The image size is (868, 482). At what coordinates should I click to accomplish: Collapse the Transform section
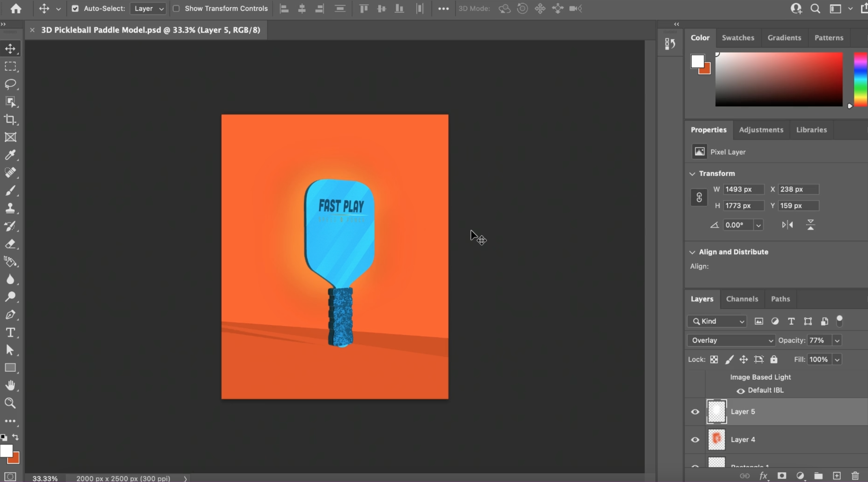tap(692, 174)
